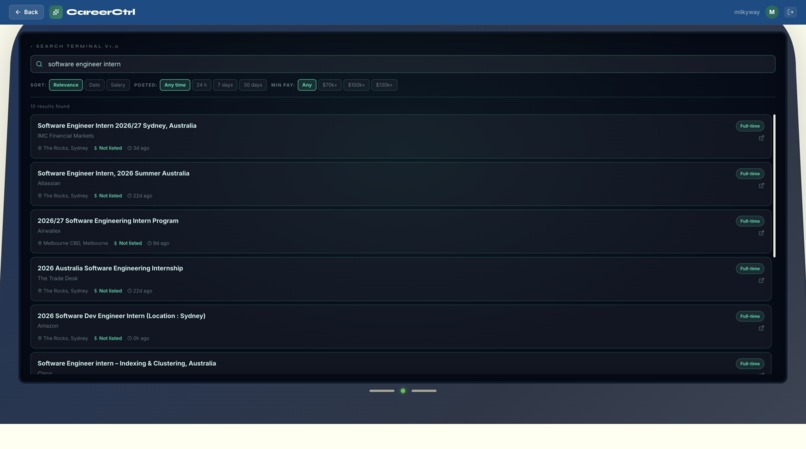Image resolution: width=806 pixels, height=449 pixels.
Task: Click the 9d ago posting time
Action: (161, 243)
